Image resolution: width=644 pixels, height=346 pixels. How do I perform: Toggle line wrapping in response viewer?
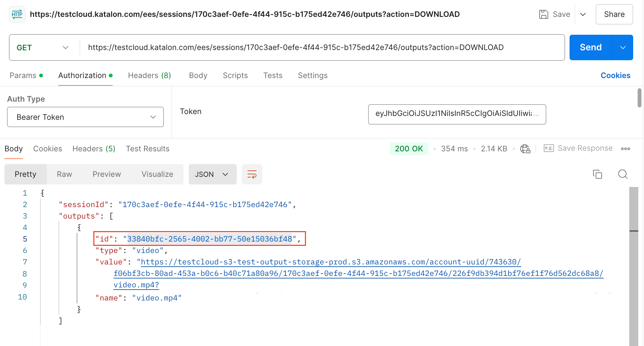click(252, 174)
